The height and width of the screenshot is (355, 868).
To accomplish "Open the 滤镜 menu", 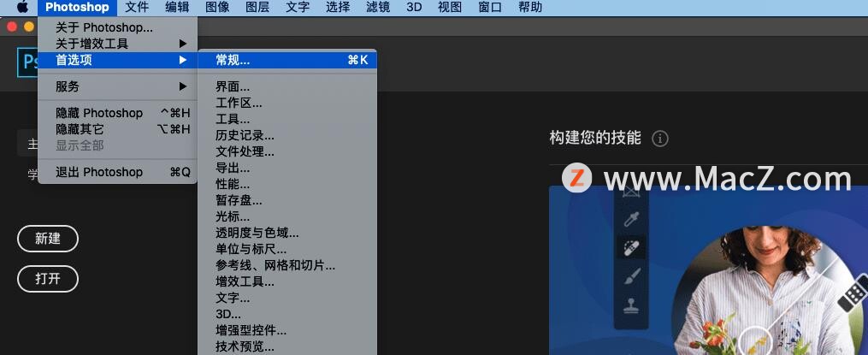I will (x=378, y=7).
